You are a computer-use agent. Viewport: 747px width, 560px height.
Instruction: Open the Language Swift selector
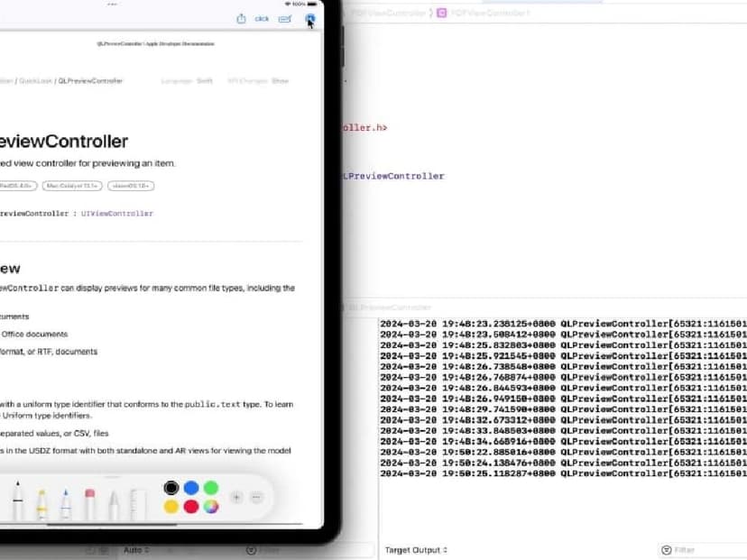click(x=187, y=81)
